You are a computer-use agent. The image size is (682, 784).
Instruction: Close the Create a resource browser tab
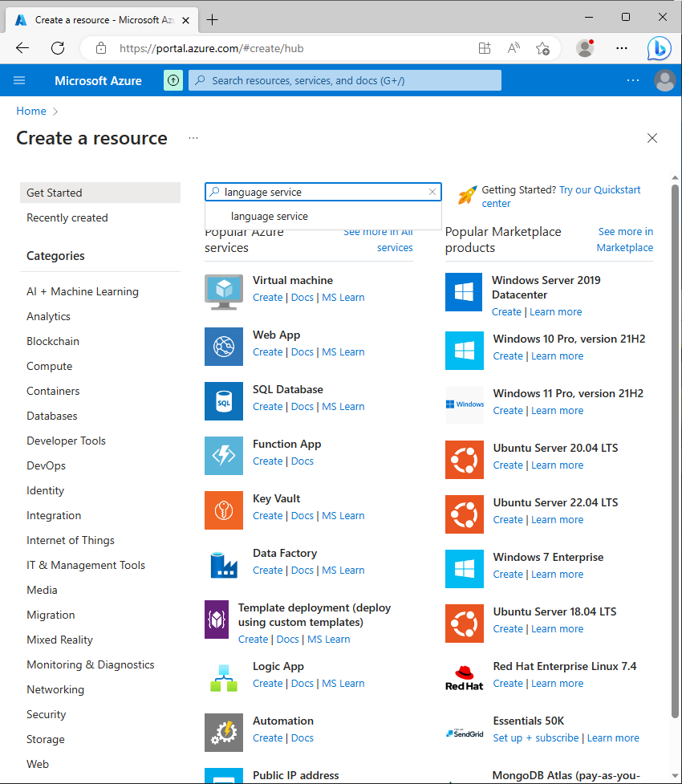click(x=185, y=21)
